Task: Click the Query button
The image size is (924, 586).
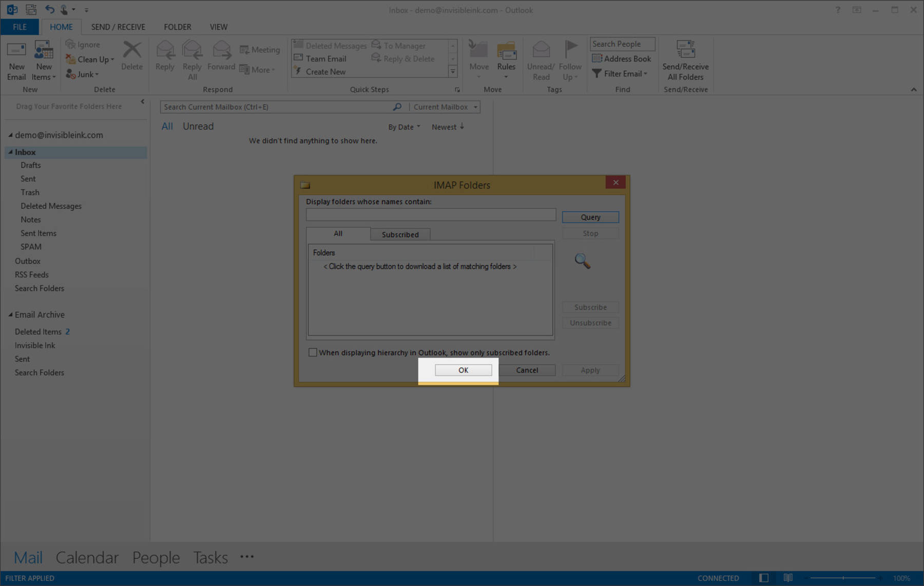Action: tap(590, 217)
